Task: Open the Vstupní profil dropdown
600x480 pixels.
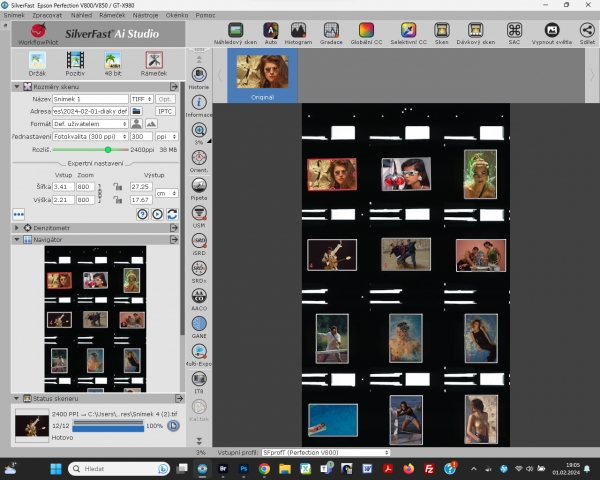Action: click(x=326, y=452)
